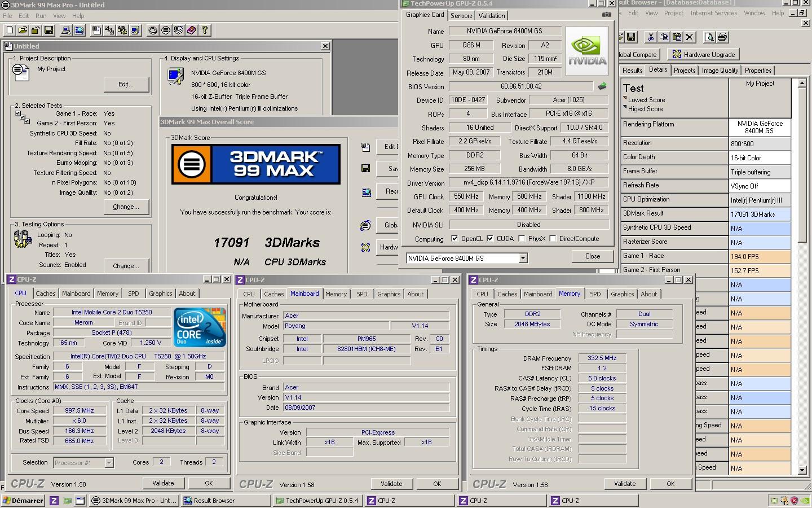Click Paste clipboard icon in Result Browser
The width and height of the screenshot is (812, 508).
tap(677, 37)
